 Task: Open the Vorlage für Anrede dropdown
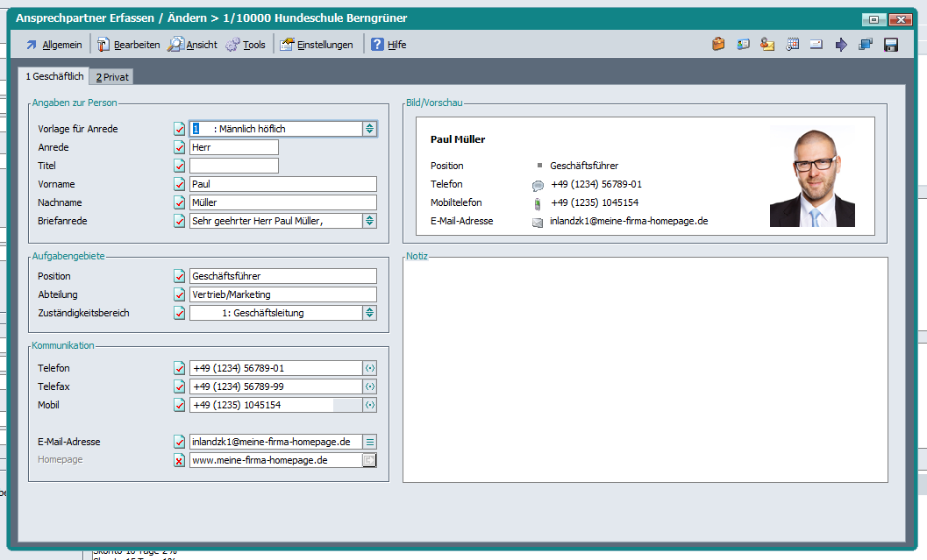pyautogui.click(x=370, y=129)
